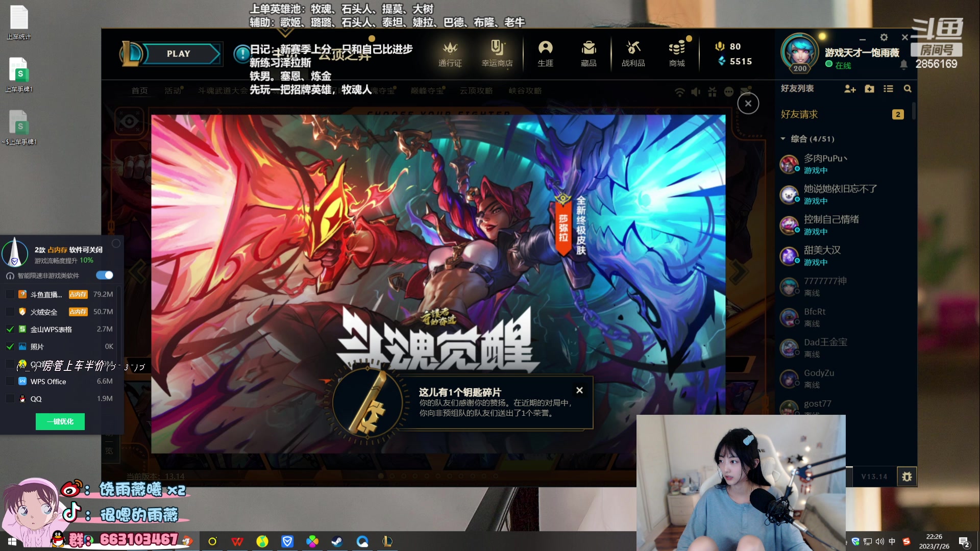
Task: Click the 斗魂觉醒 promotional banner image
Action: [438, 284]
